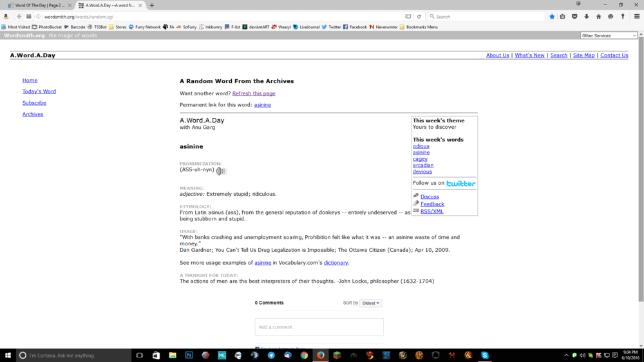Open the Subscribe sidebar link
The height and width of the screenshot is (362, 644).
tap(35, 103)
